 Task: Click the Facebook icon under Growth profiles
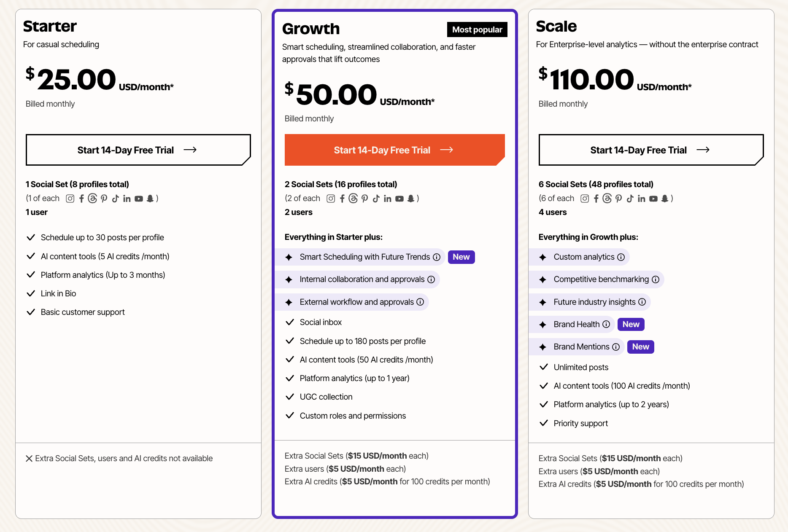342,198
